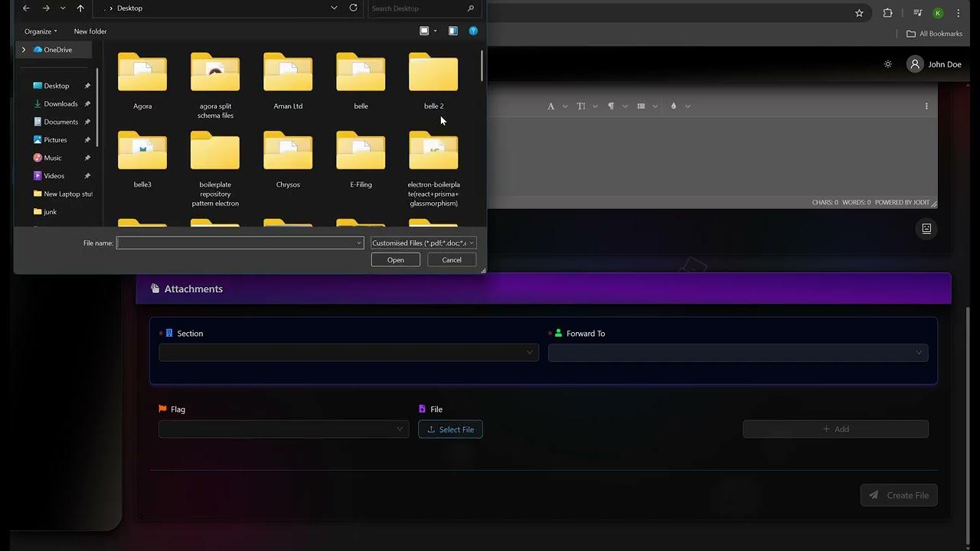Open Chrome extensions menu
The width and height of the screenshot is (980, 551).
click(887, 13)
